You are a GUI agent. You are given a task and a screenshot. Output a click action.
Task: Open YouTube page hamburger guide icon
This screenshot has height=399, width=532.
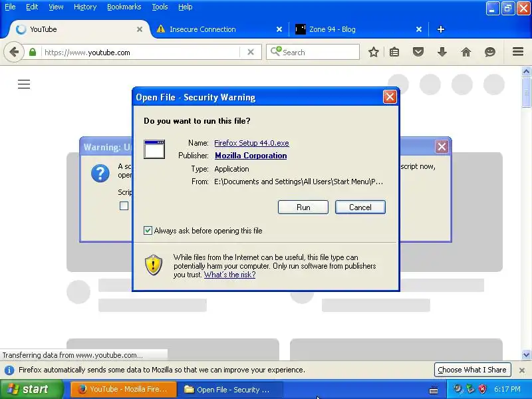click(24, 84)
